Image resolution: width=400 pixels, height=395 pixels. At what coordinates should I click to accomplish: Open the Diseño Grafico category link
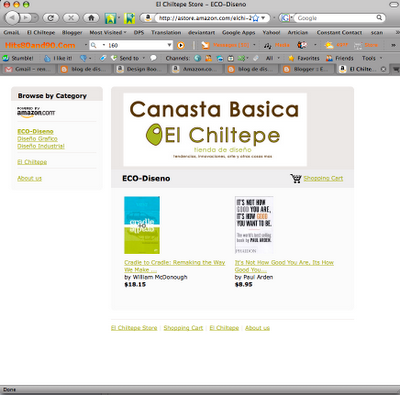tap(37, 139)
